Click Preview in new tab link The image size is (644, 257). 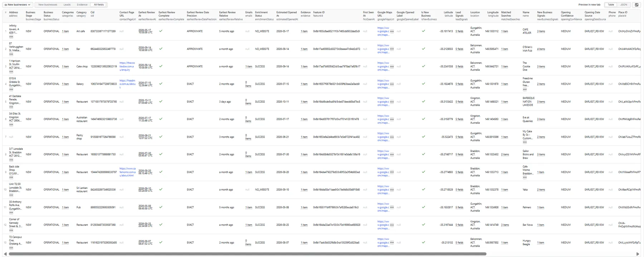[x=589, y=5]
